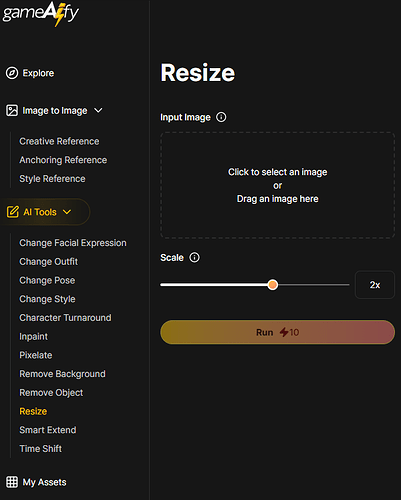
Task: Click the image upload drop zone
Action: point(277,185)
